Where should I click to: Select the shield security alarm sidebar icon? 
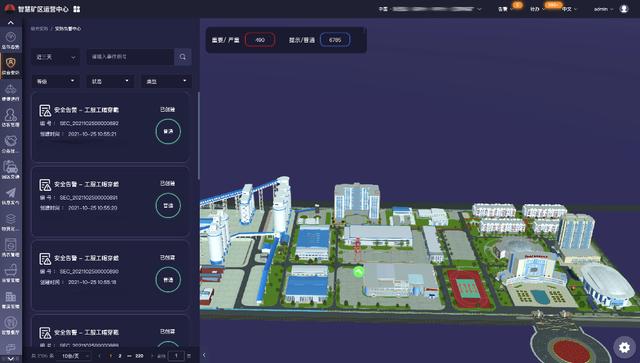tap(11, 65)
